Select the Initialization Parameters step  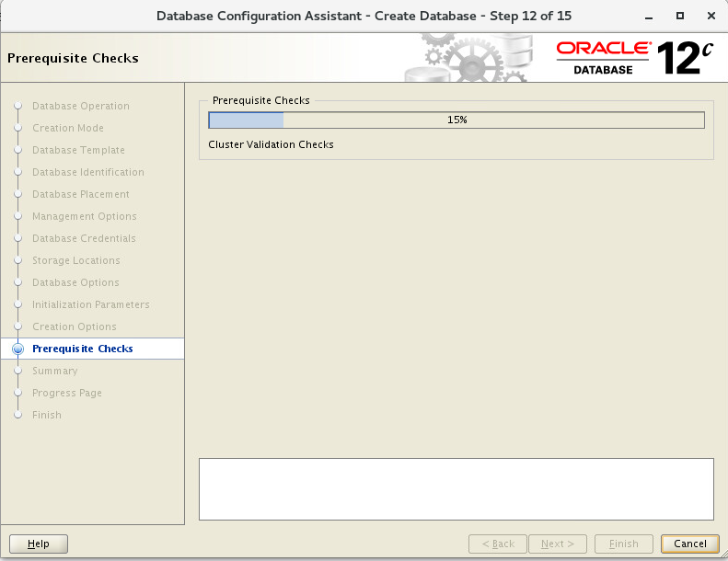point(91,304)
